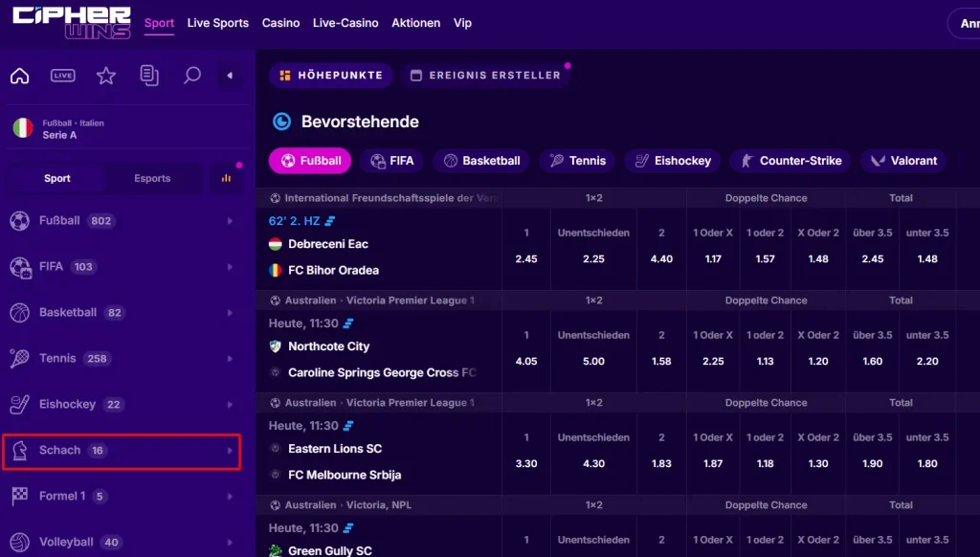This screenshot has width=980, height=557.
Task: Open Casino in top menu
Action: 280,23
